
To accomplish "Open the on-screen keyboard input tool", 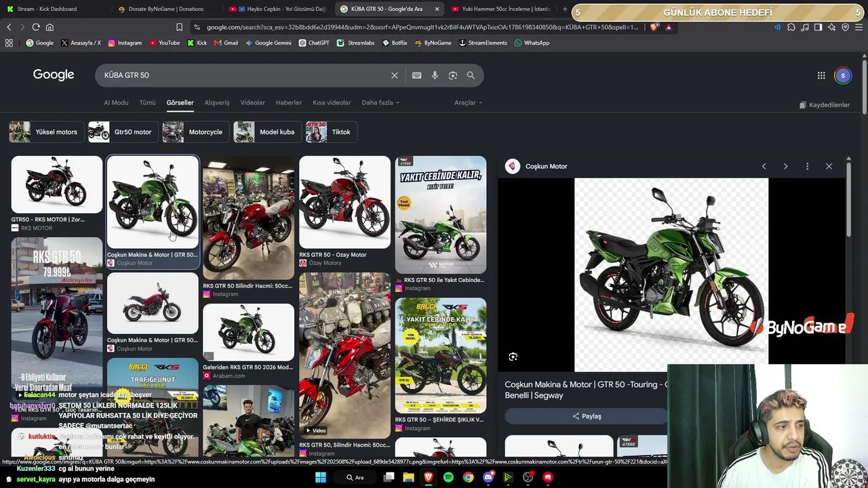I will [416, 75].
